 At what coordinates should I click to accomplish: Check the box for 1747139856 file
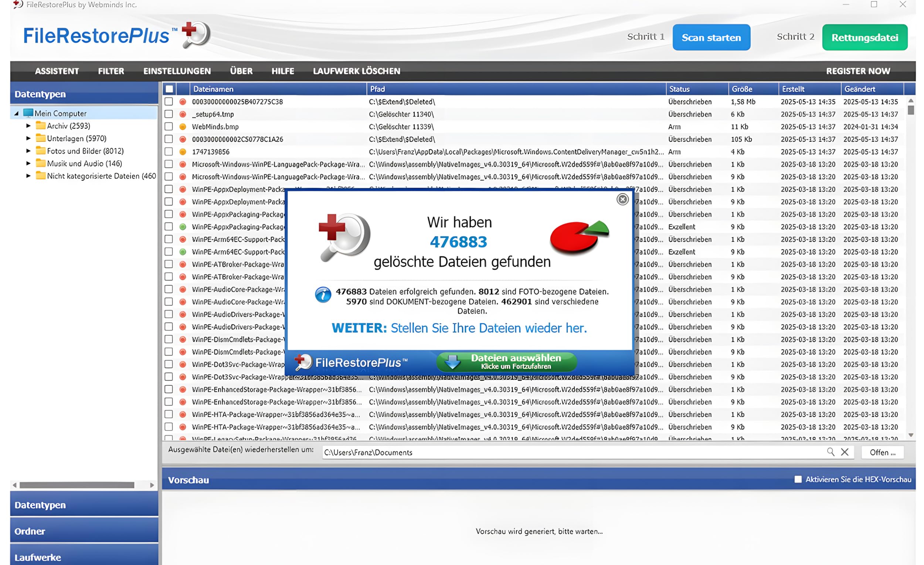pos(169,152)
